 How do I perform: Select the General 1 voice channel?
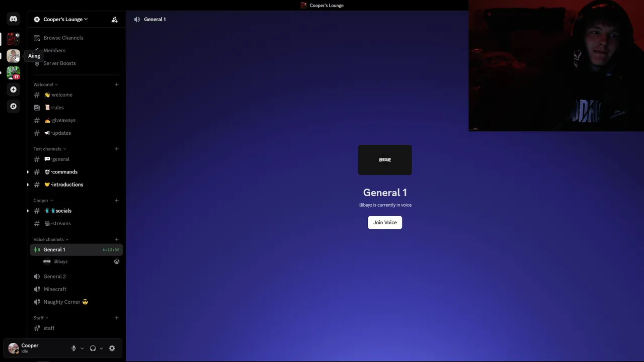tap(76, 249)
